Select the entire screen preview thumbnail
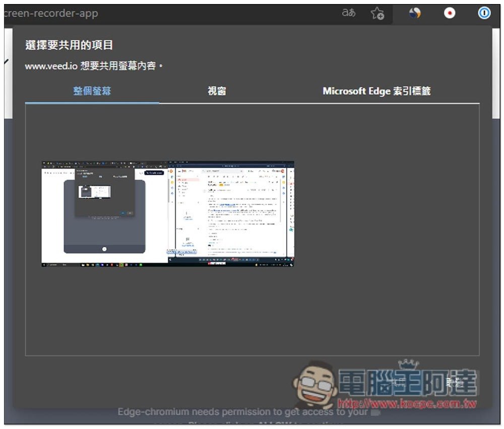The height and width of the screenshot is (429, 504). [168, 213]
